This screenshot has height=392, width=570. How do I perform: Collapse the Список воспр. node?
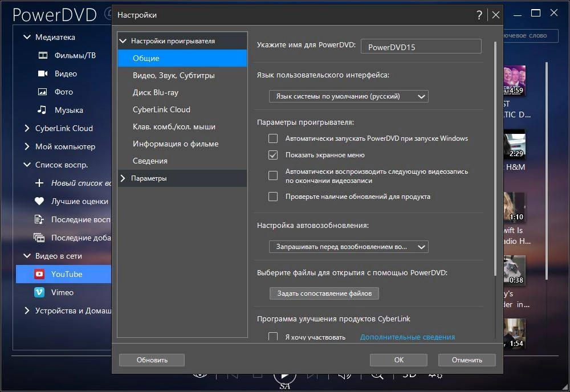click(x=27, y=165)
